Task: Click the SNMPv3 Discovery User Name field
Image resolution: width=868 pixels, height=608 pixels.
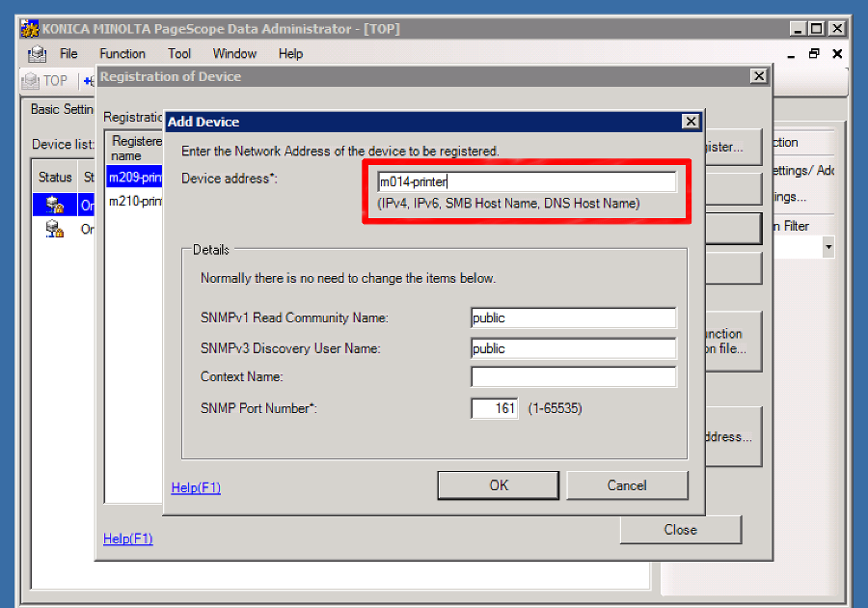Action: pos(573,348)
